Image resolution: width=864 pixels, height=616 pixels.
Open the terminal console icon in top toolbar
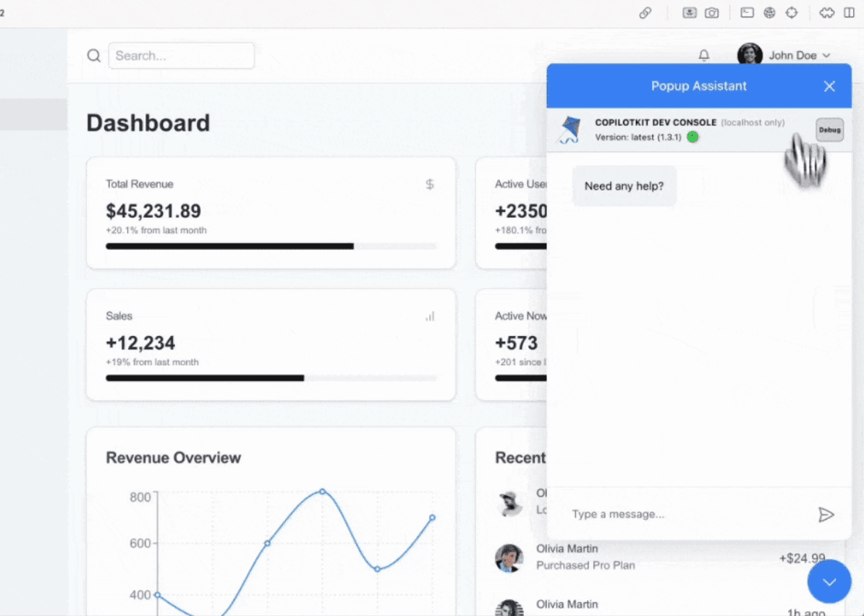(x=747, y=12)
